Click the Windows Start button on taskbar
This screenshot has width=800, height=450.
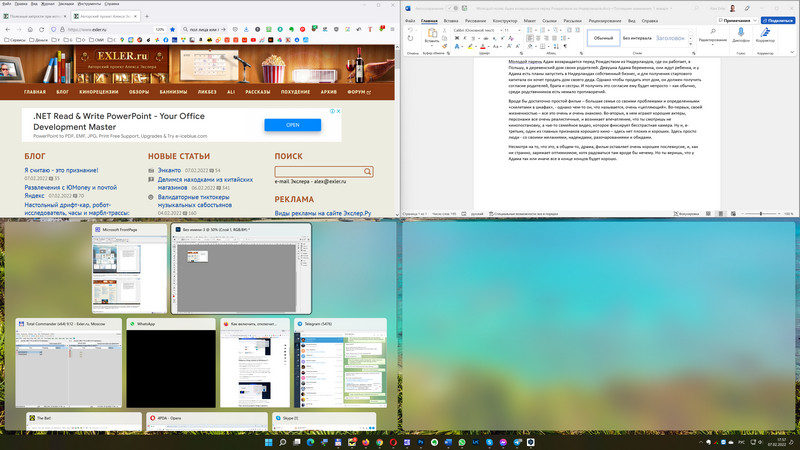[267, 441]
